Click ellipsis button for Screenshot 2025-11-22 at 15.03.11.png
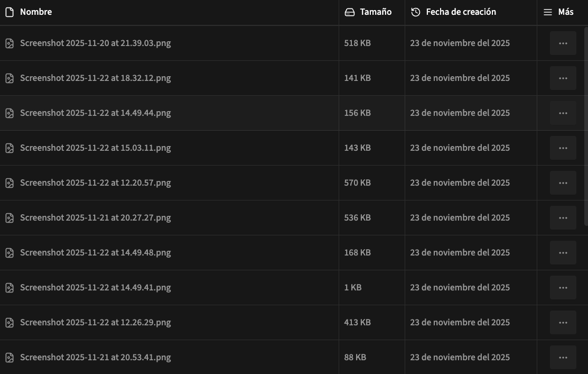 (563, 148)
